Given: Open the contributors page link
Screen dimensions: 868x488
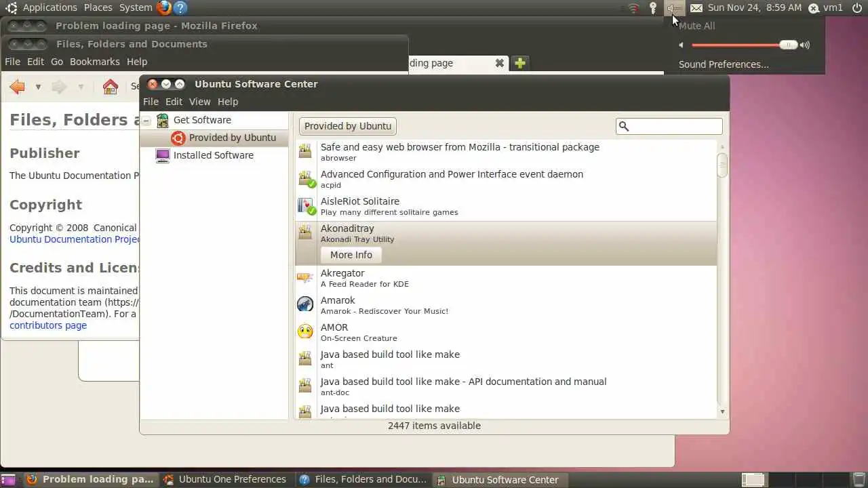Looking at the screenshot, I should pyautogui.click(x=48, y=325).
